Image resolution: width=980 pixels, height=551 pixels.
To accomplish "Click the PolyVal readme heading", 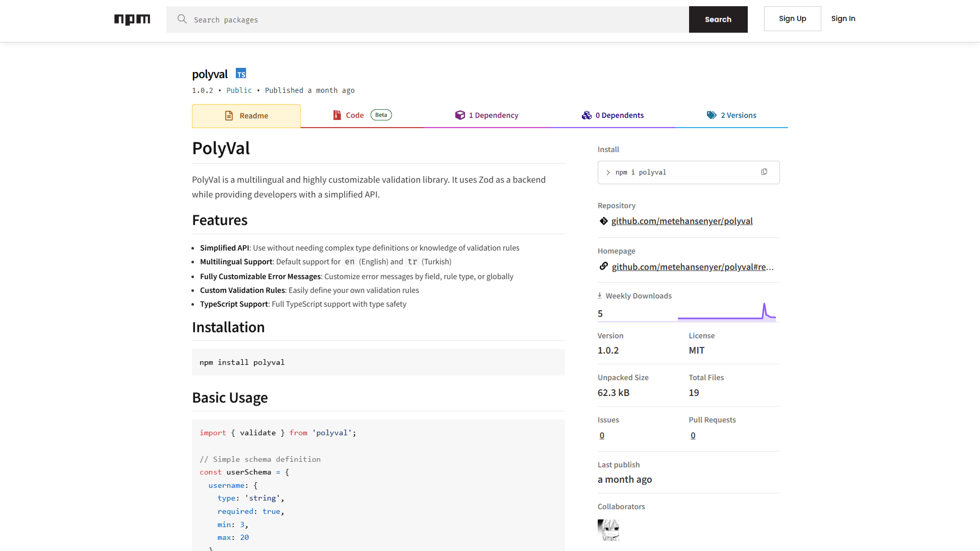I will tap(221, 148).
